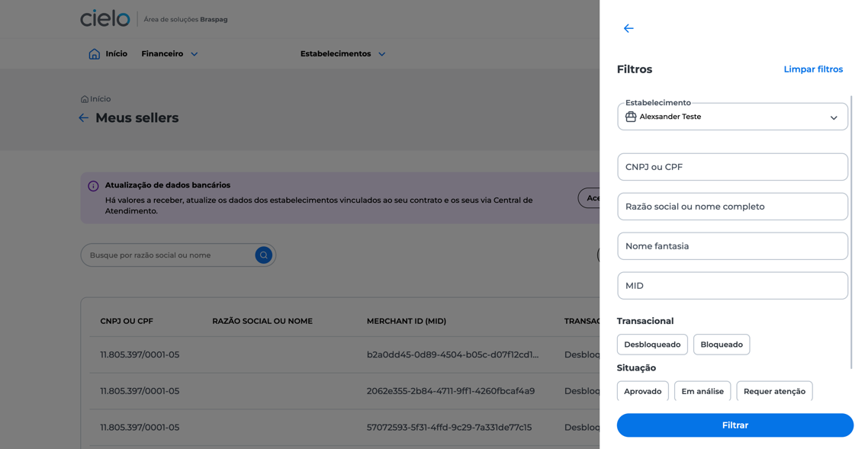Click the Meus sellers page title
Viewport: 868px width, 449px height.
tap(137, 118)
